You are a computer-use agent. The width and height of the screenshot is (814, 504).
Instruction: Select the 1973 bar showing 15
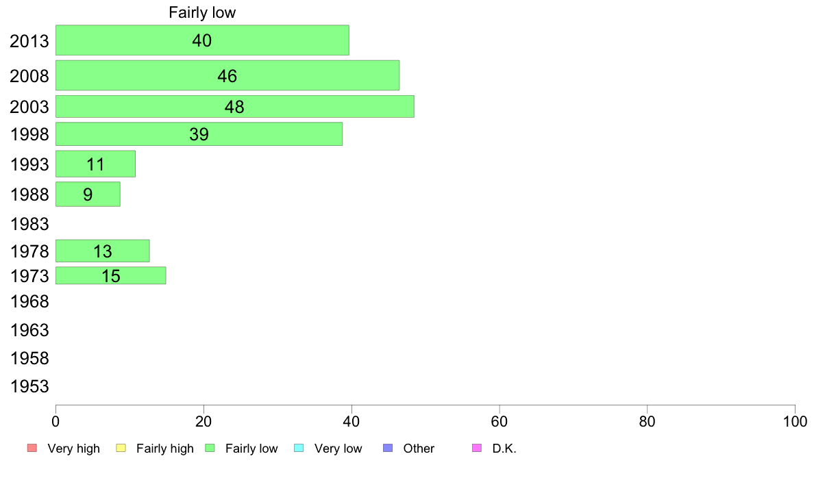coord(110,275)
